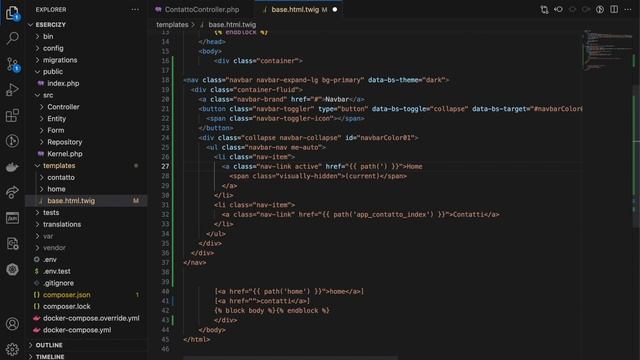Expand the contatto templates folder
Viewport: 640px width, 360px height.
tap(61, 178)
